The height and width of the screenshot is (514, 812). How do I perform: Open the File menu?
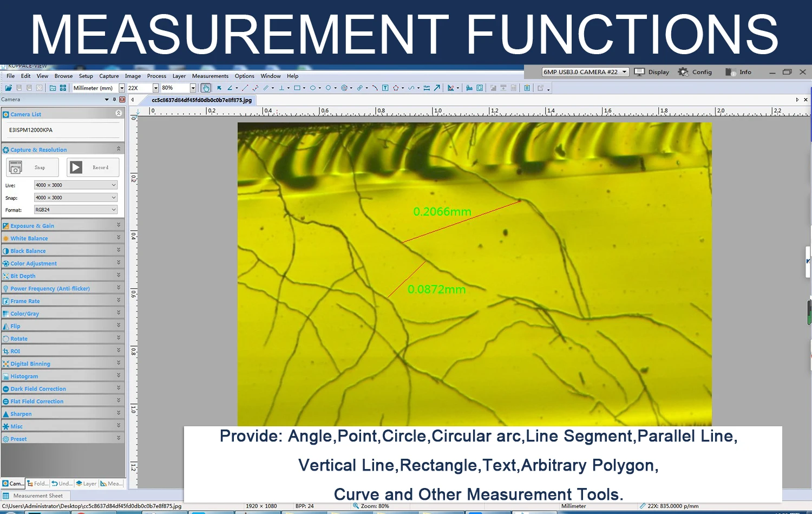(11, 76)
